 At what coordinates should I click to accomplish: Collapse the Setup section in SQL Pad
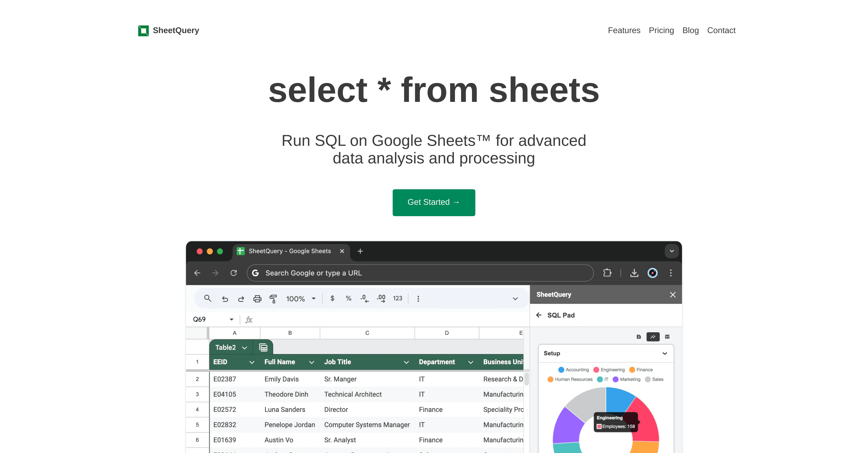coord(665,353)
